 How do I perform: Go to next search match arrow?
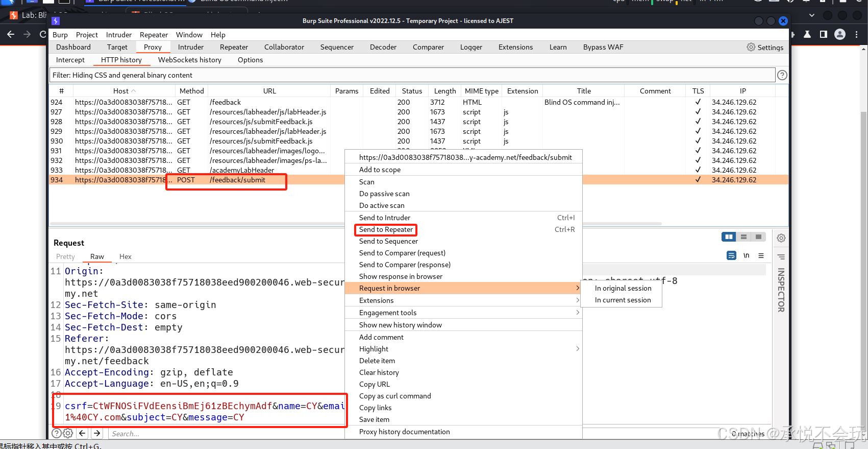pos(97,433)
